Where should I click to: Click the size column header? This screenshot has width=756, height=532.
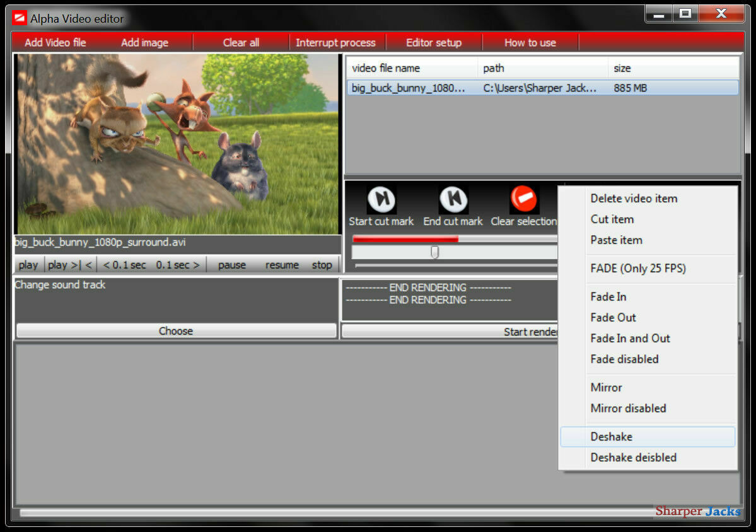[x=673, y=68]
